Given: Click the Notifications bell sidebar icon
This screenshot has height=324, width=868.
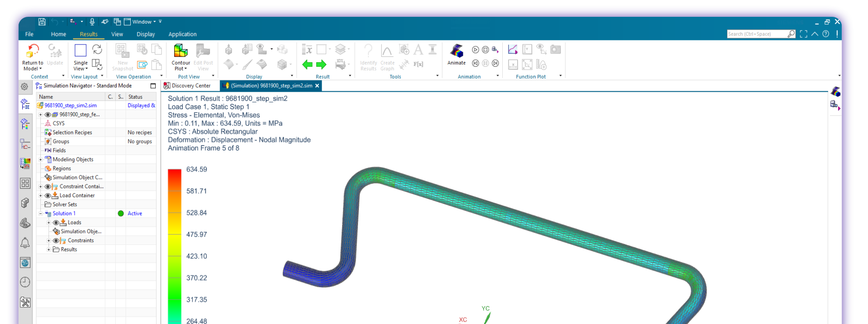Looking at the screenshot, I should 25,243.
